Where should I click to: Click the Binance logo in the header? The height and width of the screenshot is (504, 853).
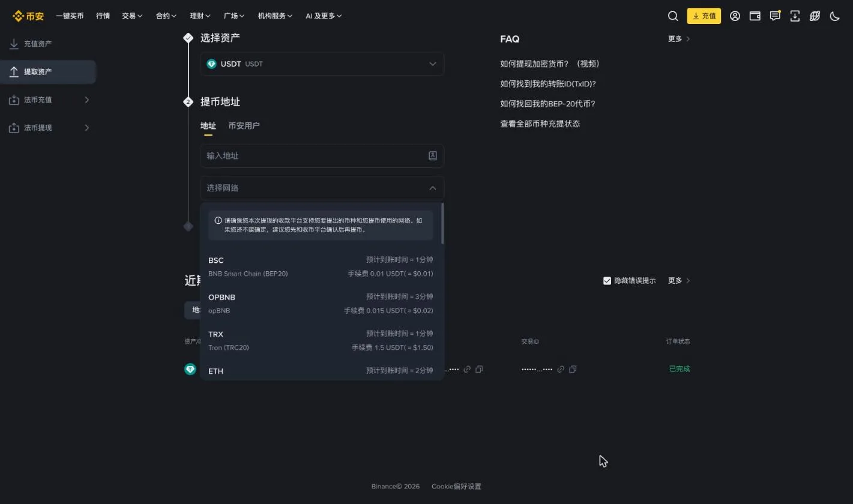28,16
